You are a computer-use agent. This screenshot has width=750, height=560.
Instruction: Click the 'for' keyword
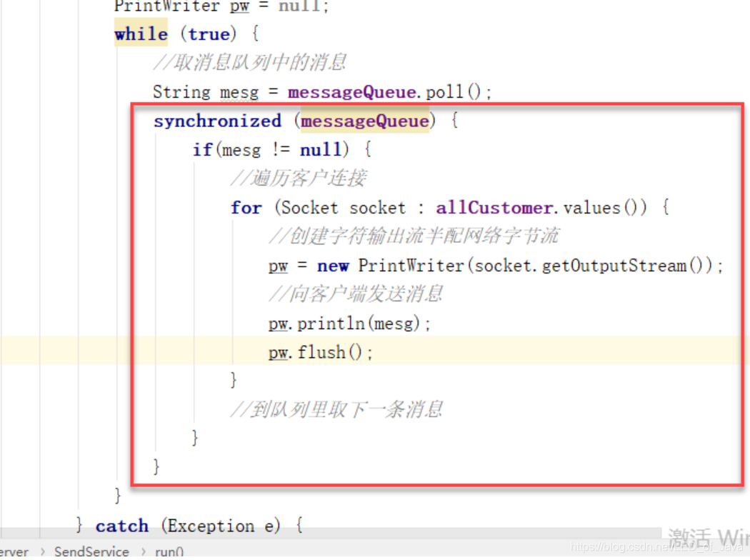click(246, 208)
